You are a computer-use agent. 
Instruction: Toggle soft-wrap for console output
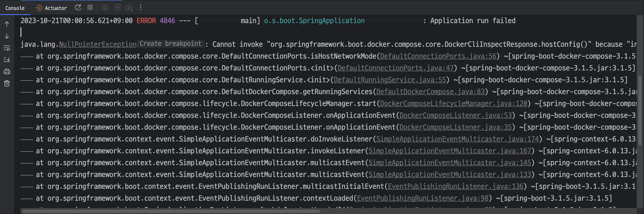(7, 48)
